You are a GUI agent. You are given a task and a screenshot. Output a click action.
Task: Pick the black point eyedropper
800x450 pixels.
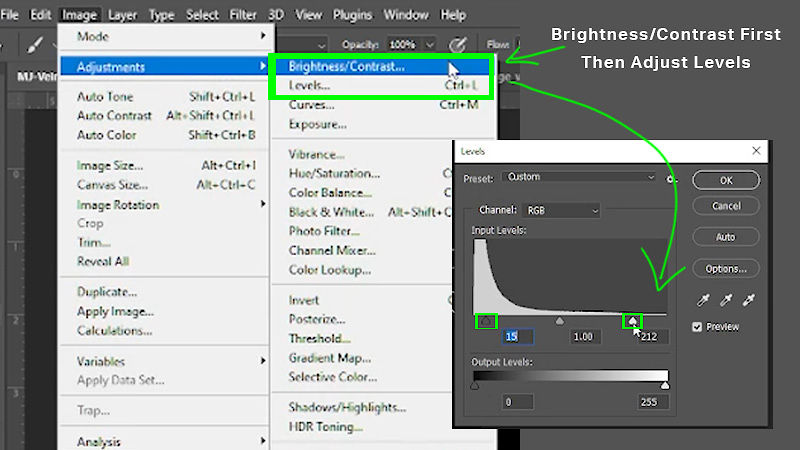point(703,300)
